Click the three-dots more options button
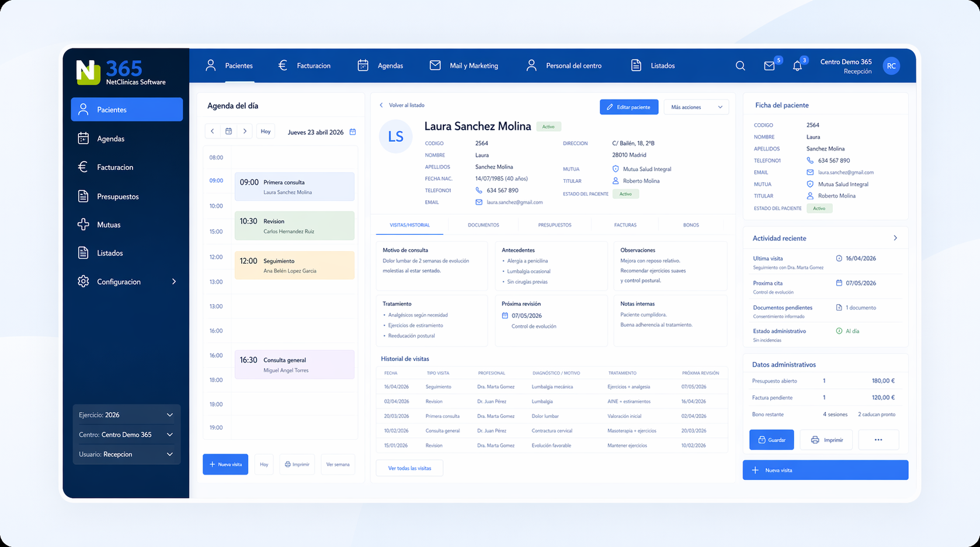The image size is (980, 547). click(878, 440)
